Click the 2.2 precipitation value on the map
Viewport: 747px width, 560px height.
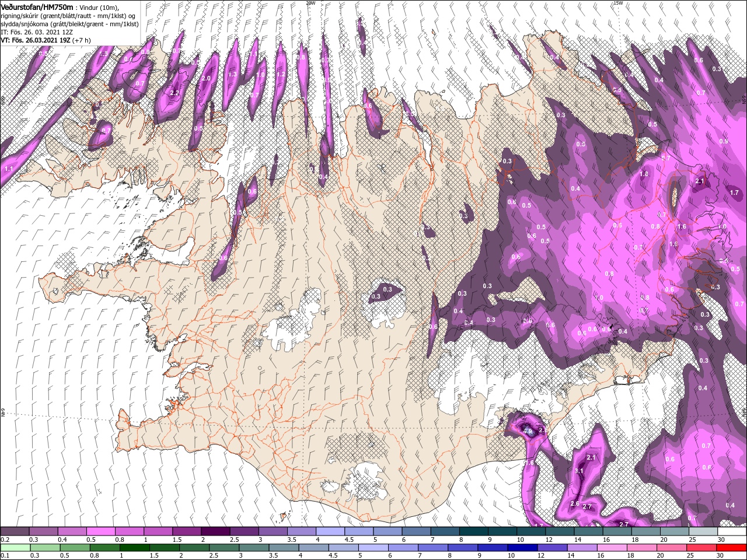[174, 93]
